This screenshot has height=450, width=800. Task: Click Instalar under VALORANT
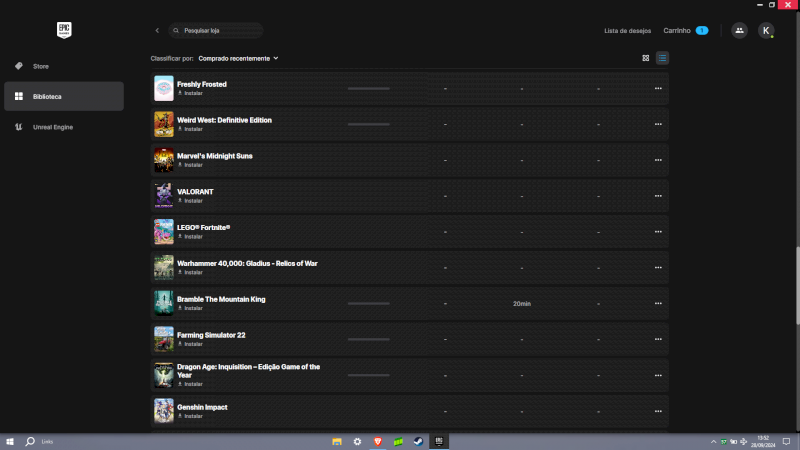click(190, 201)
